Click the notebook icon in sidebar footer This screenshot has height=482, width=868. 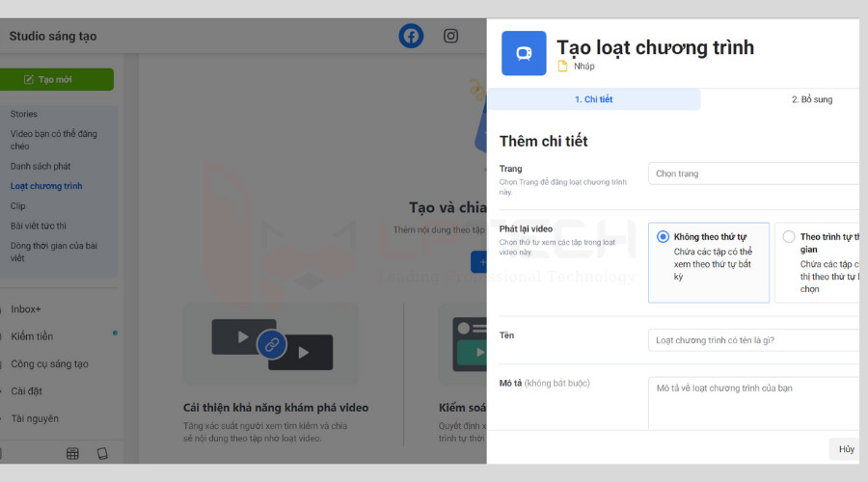(x=102, y=454)
